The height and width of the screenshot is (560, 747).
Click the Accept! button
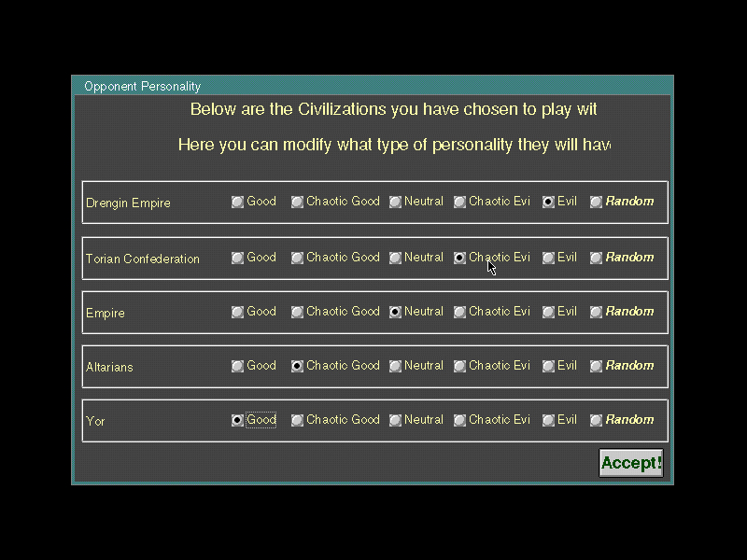point(631,463)
